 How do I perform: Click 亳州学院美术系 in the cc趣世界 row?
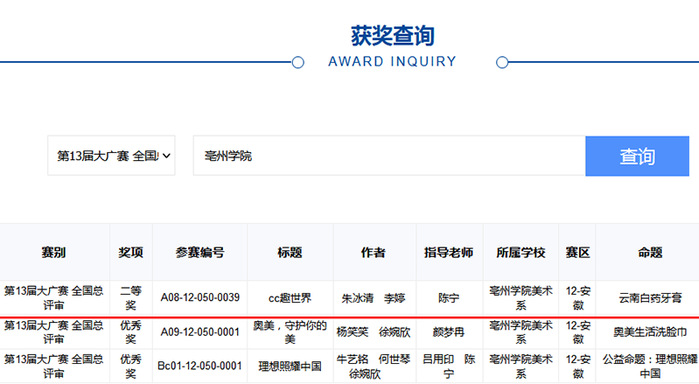(521, 298)
